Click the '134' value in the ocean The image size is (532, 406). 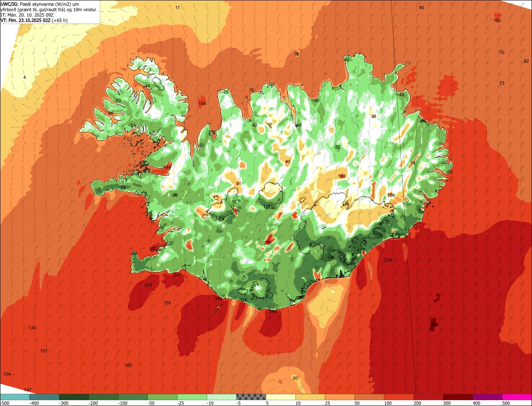point(32,328)
